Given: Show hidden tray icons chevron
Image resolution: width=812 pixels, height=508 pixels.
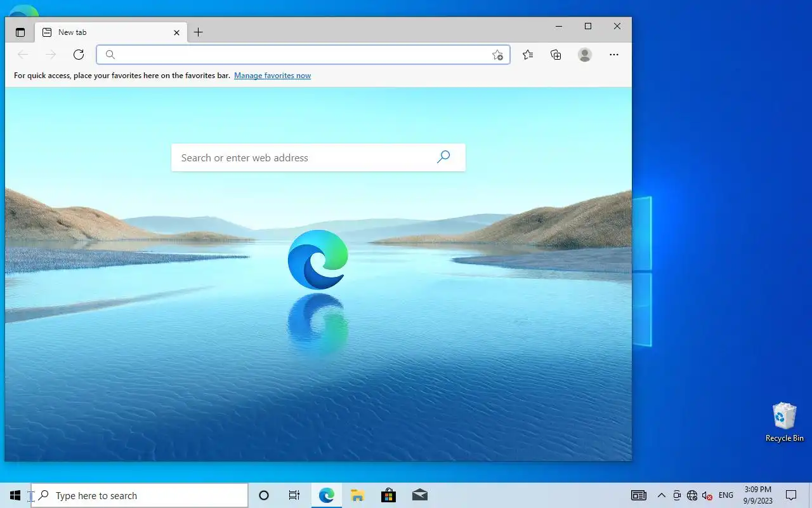Looking at the screenshot, I should point(662,495).
